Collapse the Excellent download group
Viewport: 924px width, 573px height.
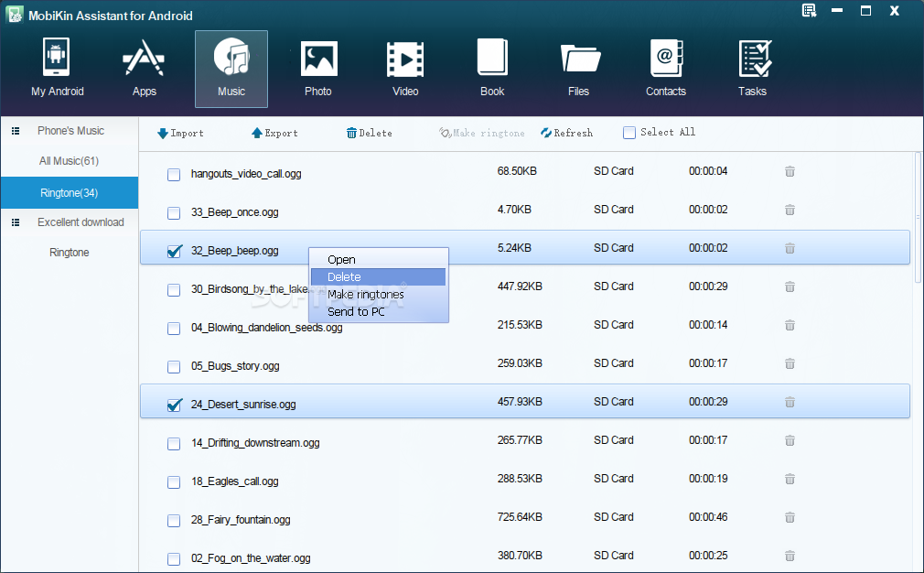(16, 222)
